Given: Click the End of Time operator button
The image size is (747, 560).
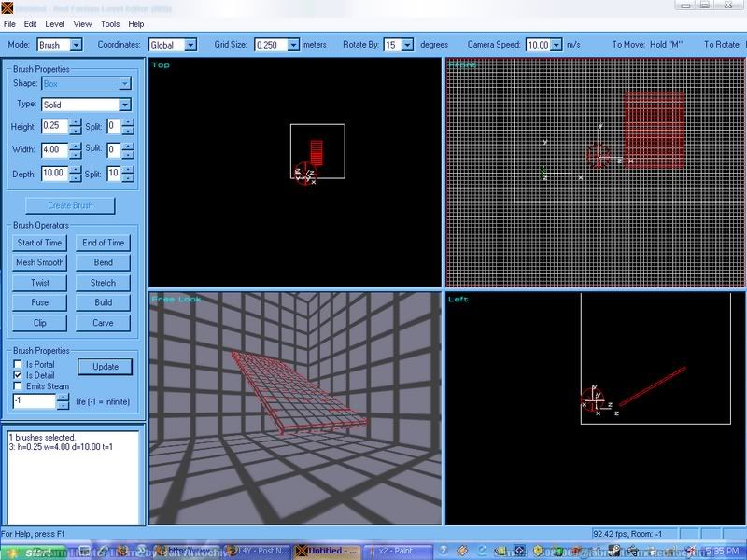Looking at the screenshot, I should click(103, 243).
